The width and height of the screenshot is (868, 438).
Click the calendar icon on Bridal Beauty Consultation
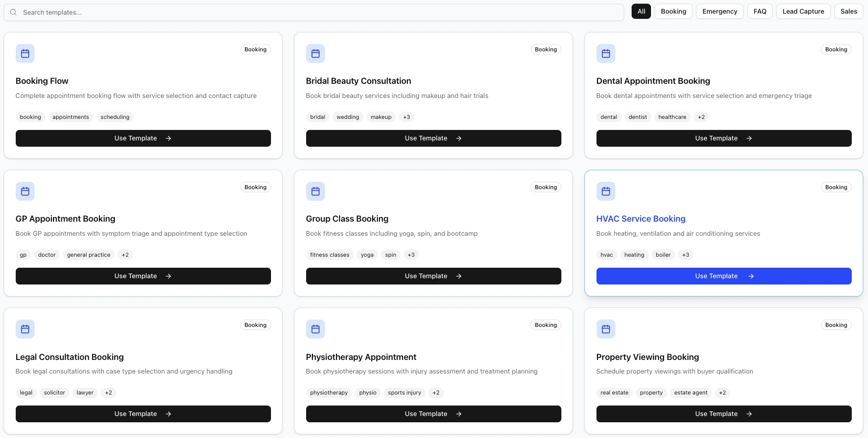316,53
